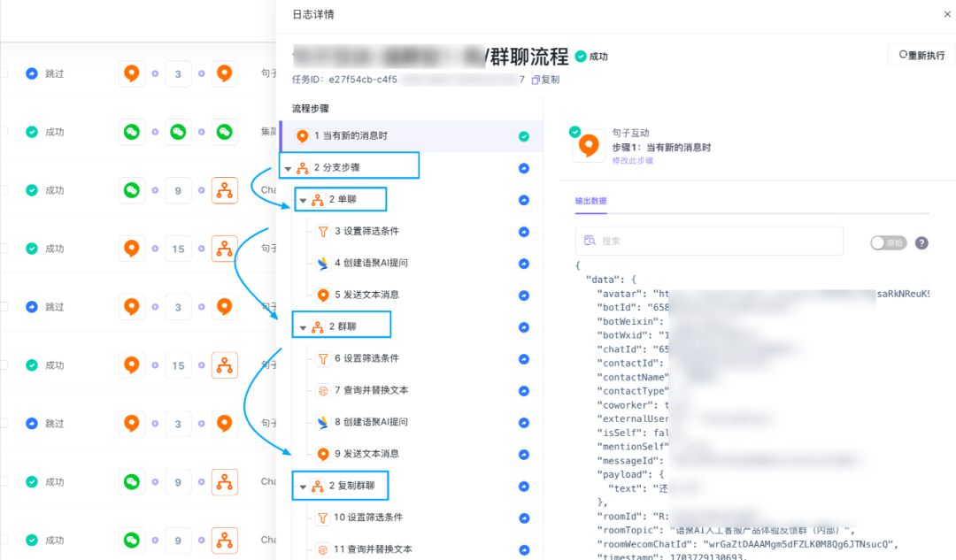Image resolution: width=956 pixels, height=560 pixels.
Task: Click the 步骤1: 当有新的消息时 heading
Action: pyautogui.click(x=661, y=148)
